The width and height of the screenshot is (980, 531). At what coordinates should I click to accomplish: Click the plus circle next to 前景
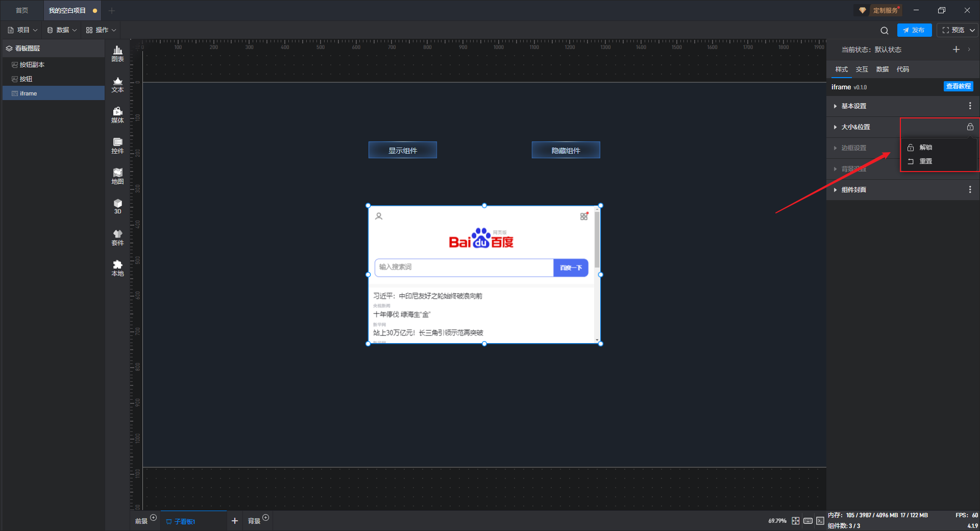click(153, 517)
